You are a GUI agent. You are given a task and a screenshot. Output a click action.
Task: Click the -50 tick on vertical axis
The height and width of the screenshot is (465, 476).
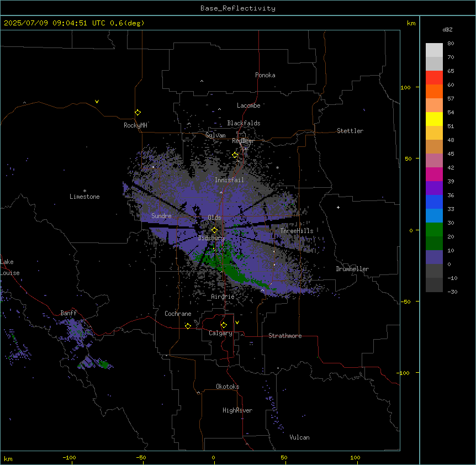(x=405, y=302)
